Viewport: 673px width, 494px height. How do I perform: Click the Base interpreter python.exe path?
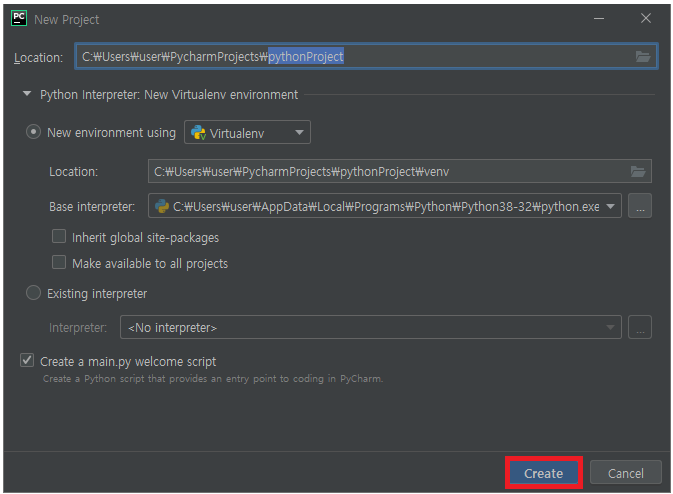(x=386, y=207)
